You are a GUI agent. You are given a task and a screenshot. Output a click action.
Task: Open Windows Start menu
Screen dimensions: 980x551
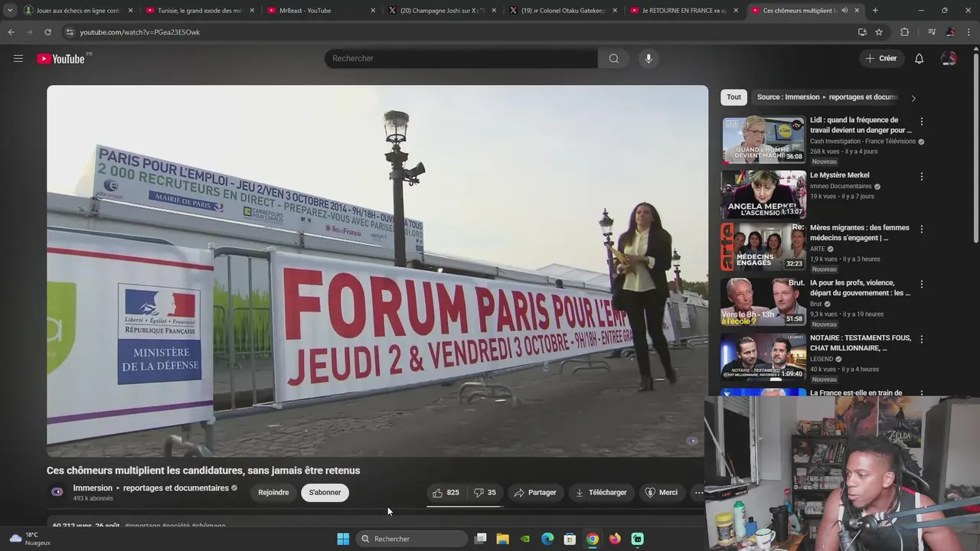(x=343, y=539)
